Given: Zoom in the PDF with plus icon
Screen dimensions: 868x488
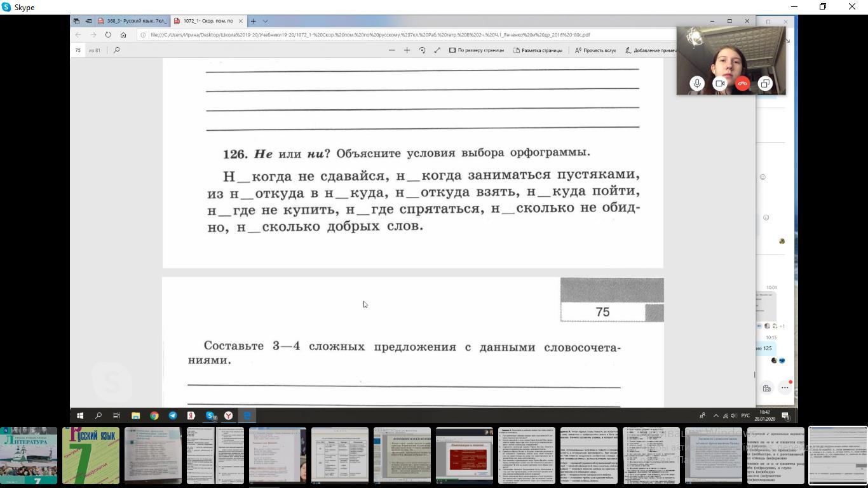Looking at the screenshot, I should coord(407,50).
